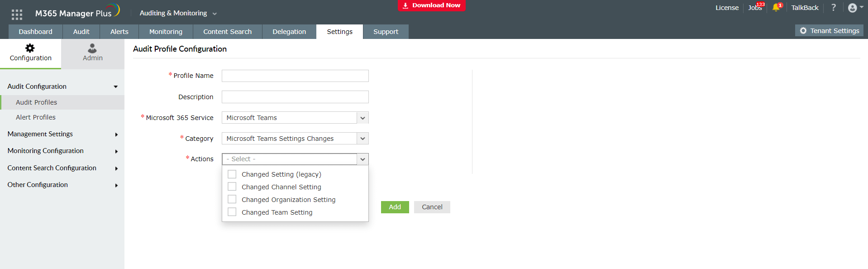Select Audit Profiles in sidebar
The width and height of the screenshot is (868, 269).
click(x=62, y=102)
